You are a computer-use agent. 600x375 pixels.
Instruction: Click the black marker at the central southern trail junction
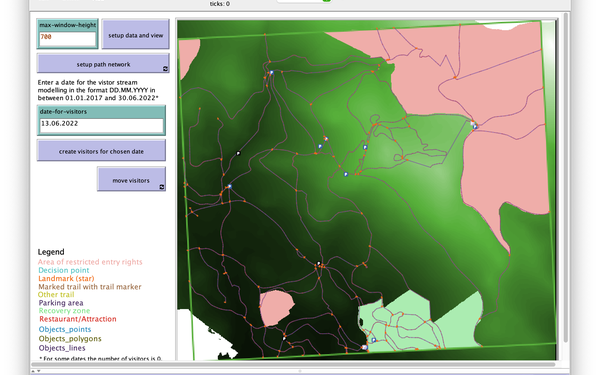pyautogui.click(x=318, y=264)
